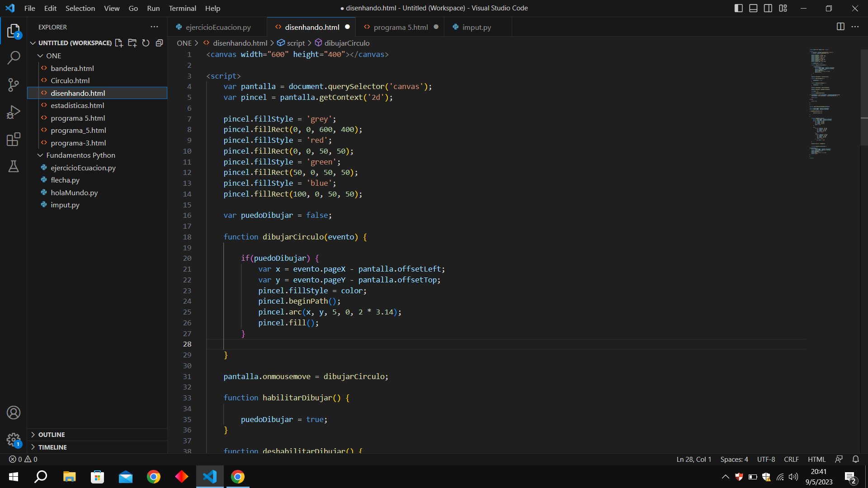This screenshot has height=488, width=868.
Task: Open breadcrumb disenhando.html dropdown
Action: click(240, 43)
